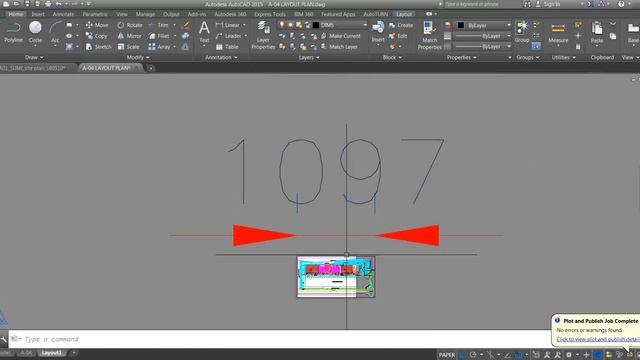
Task: Click the new drawing tab plus button
Action: tap(151, 69)
